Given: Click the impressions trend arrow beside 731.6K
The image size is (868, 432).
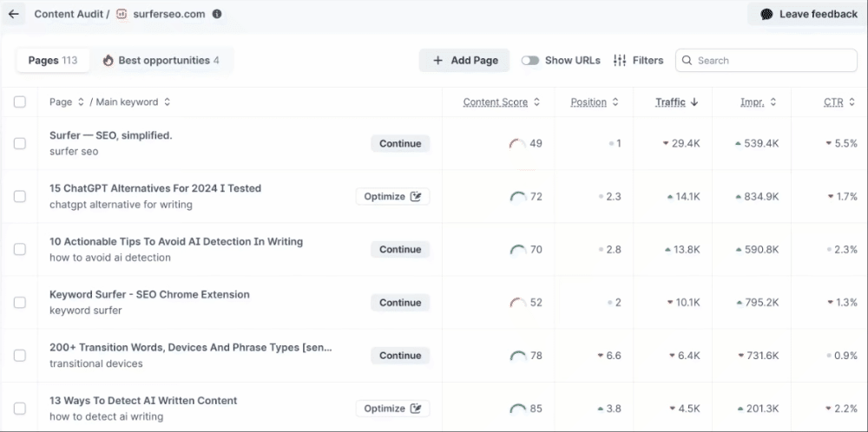Looking at the screenshot, I should point(741,356).
